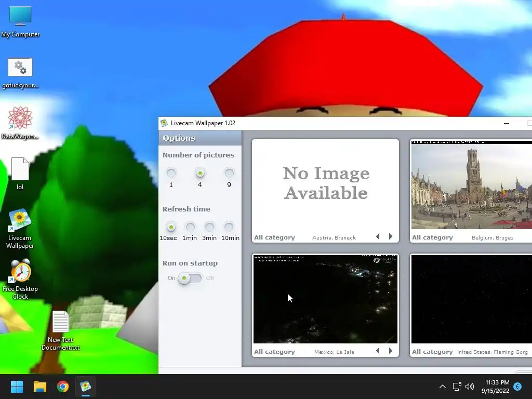Viewport: 532px width, 399px height.
Task: Select 3min refresh time
Action: click(x=209, y=227)
